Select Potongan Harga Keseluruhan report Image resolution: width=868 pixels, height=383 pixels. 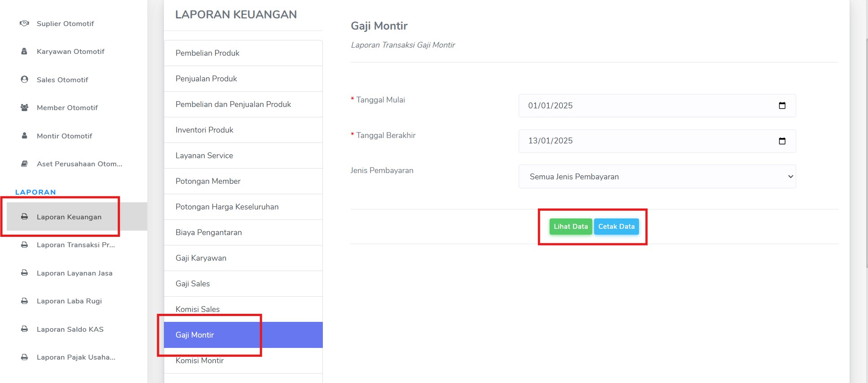243,207
